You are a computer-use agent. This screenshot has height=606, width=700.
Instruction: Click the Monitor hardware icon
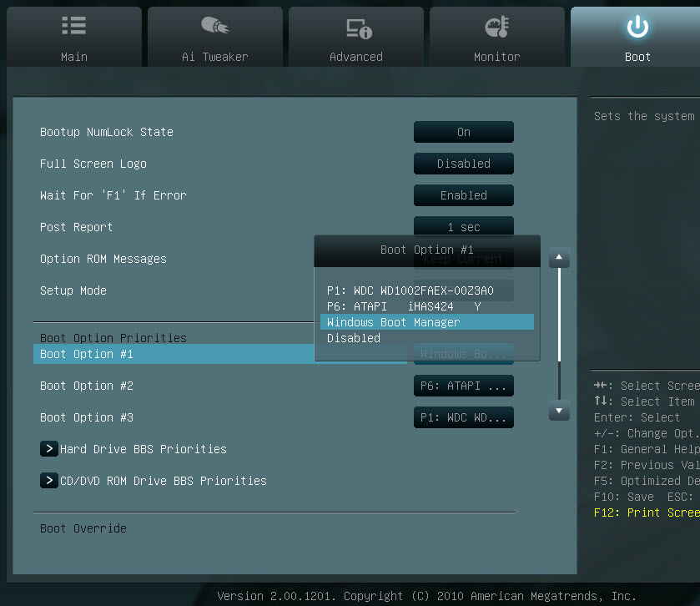point(497,26)
